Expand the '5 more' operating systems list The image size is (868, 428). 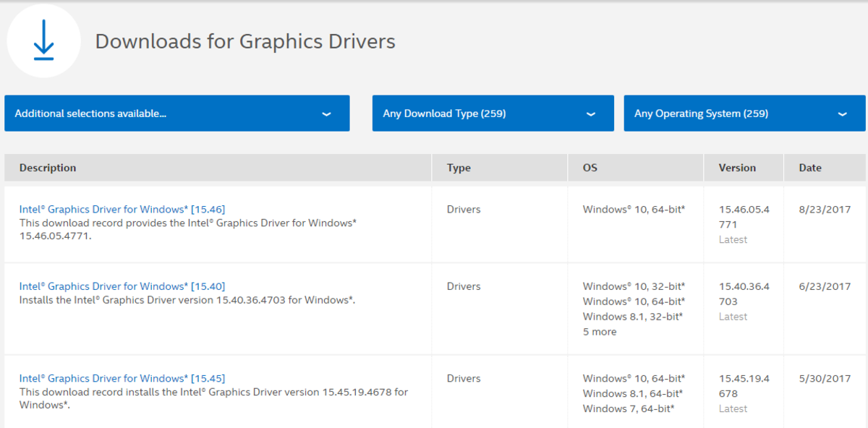(x=600, y=332)
